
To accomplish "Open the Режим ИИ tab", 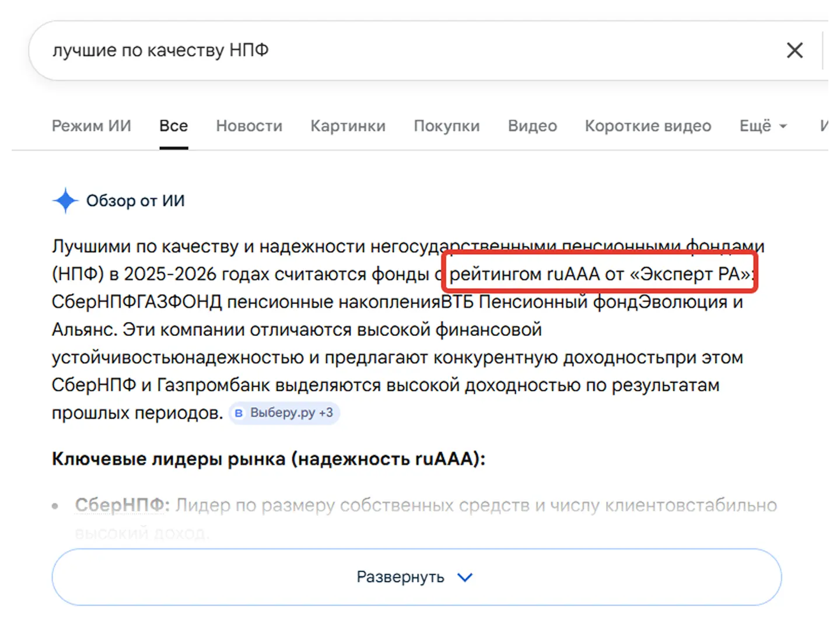I will click(x=92, y=126).
